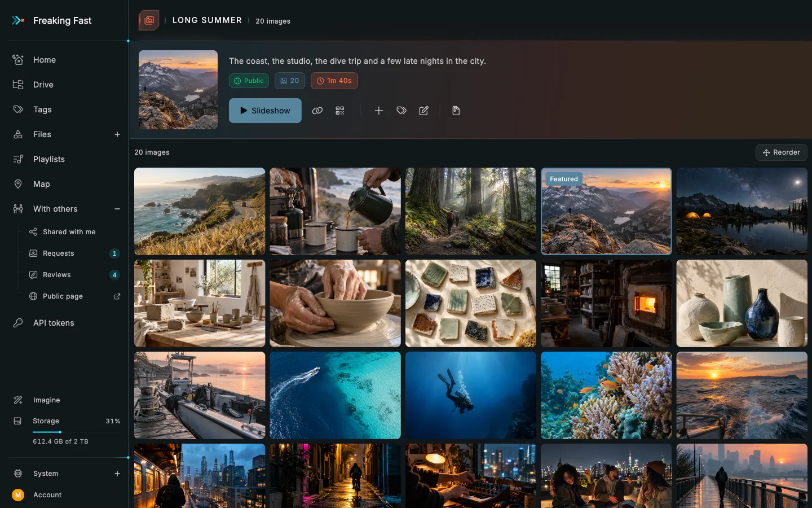
Task: Click the Public visibility badge
Action: (x=249, y=81)
